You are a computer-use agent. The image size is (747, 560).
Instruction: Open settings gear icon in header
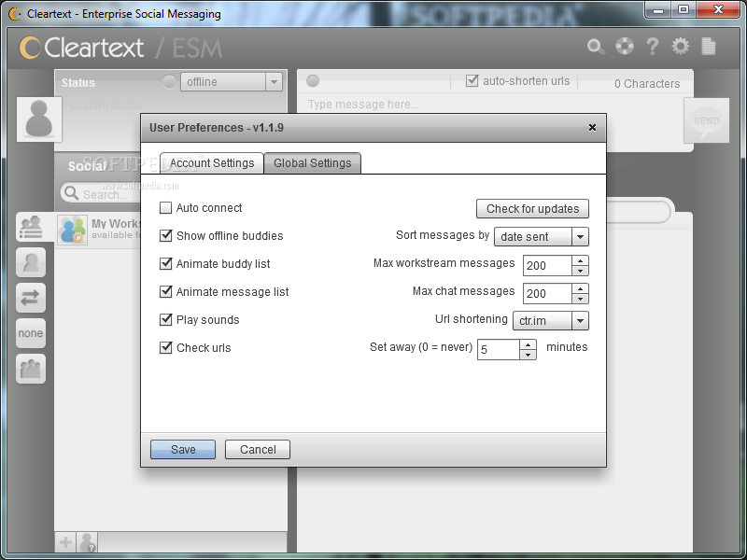[x=681, y=46]
